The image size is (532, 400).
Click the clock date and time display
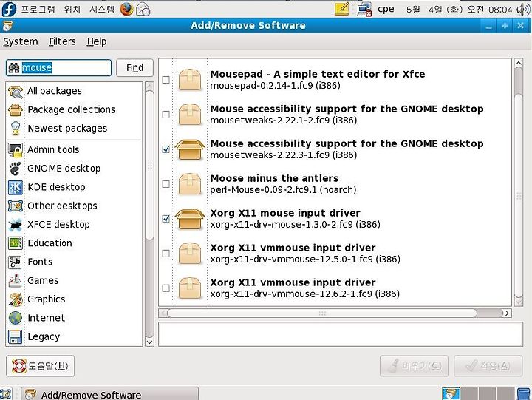pos(460,10)
